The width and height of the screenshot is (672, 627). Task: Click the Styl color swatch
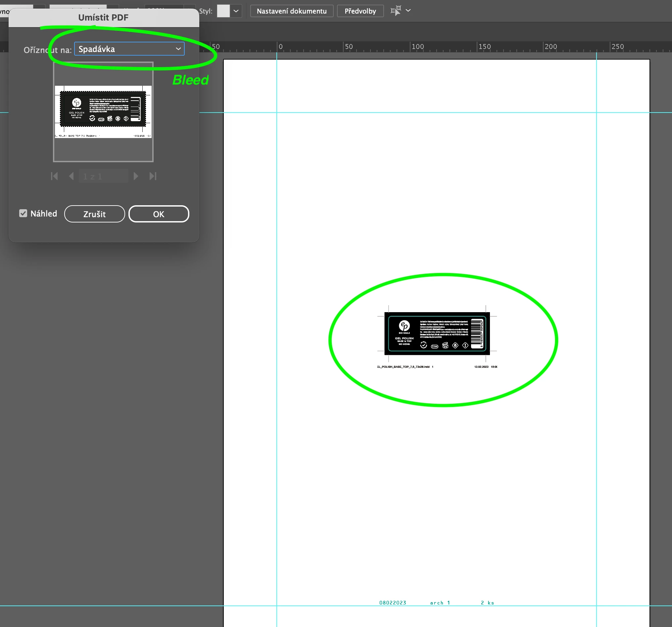[223, 11]
